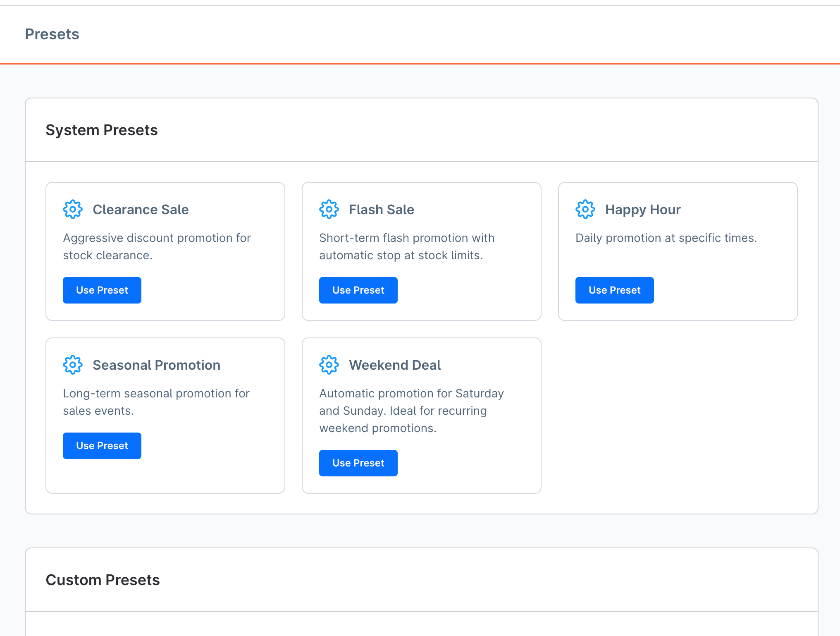Viewport: 840px width, 636px height.
Task: Select the Presets page title
Action: click(52, 34)
